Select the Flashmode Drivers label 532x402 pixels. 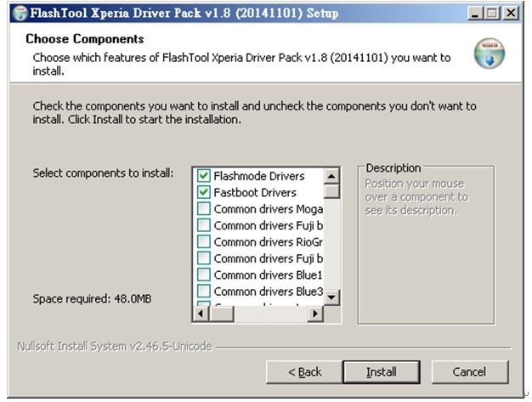click(x=259, y=176)
